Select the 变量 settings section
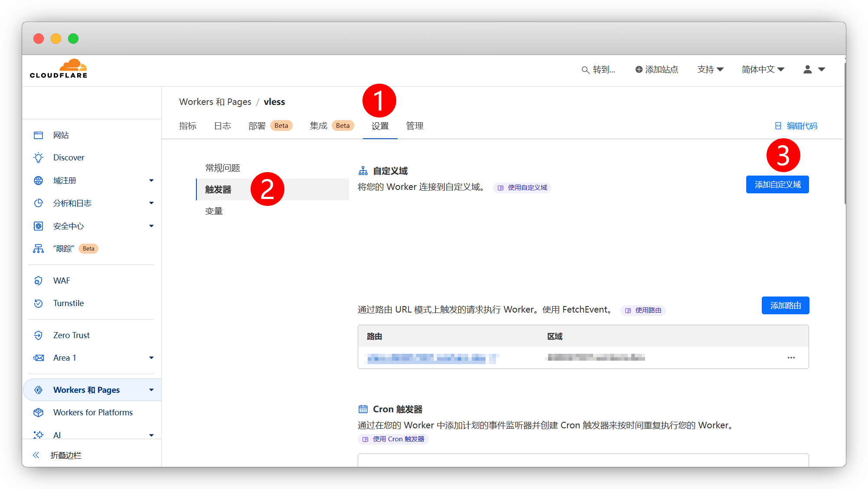Viewport: 868px width, 489px height. click(x=214, y=211)
